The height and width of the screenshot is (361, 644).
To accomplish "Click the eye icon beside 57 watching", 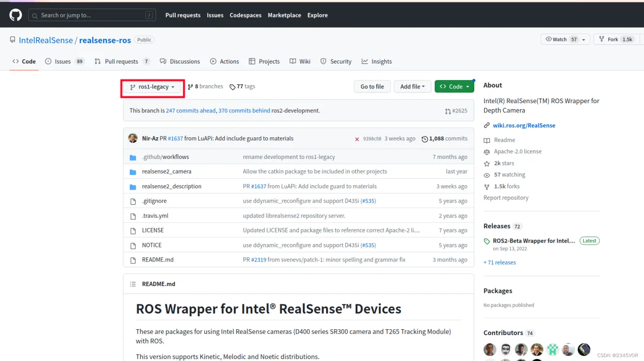I will [x=487, y=175].
